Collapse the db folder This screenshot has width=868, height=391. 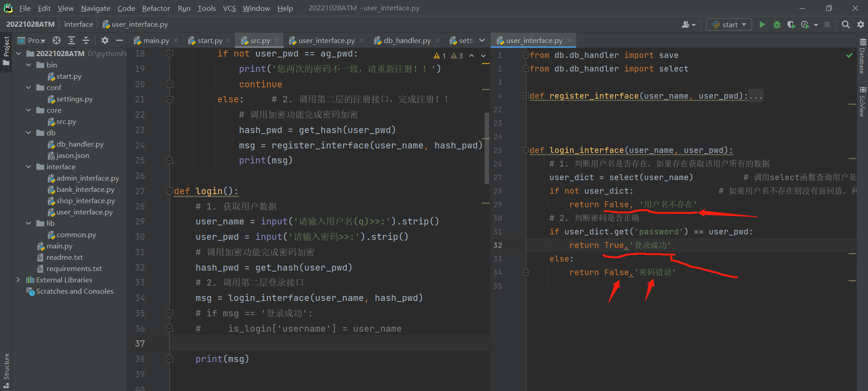29,133
